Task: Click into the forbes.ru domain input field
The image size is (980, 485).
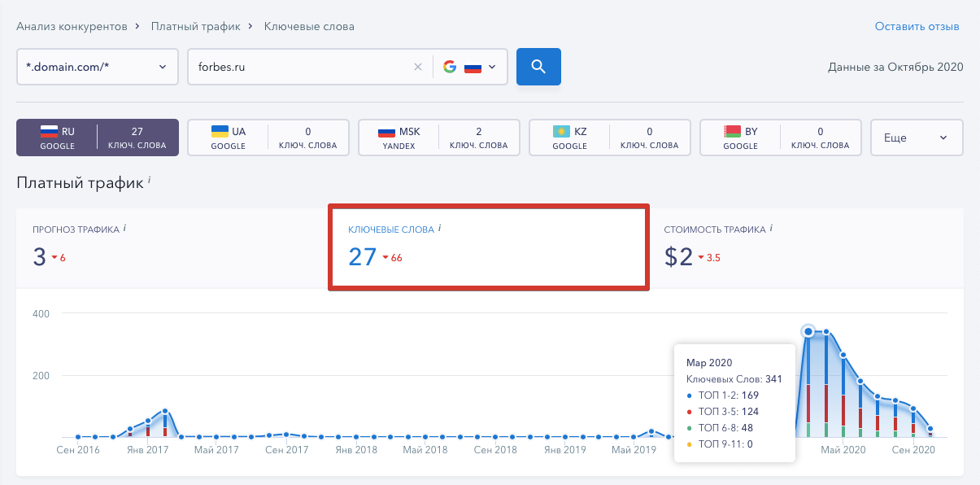Action: 301,68
